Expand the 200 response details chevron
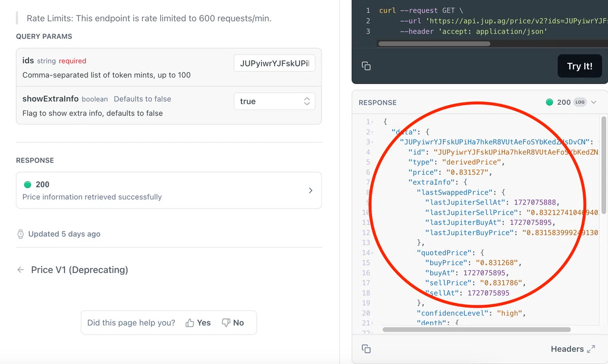This screenshot has height=364, width=608. (x=311, y=190)
